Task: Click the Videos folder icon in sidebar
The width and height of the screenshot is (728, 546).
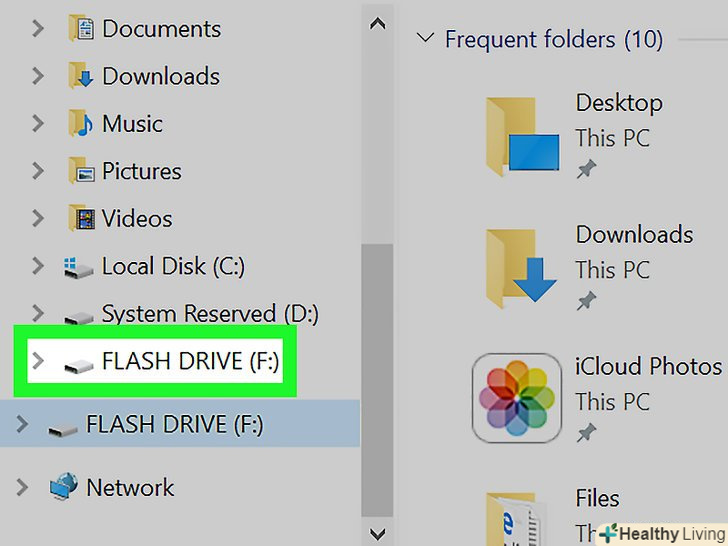Action: tap(80, 218)
